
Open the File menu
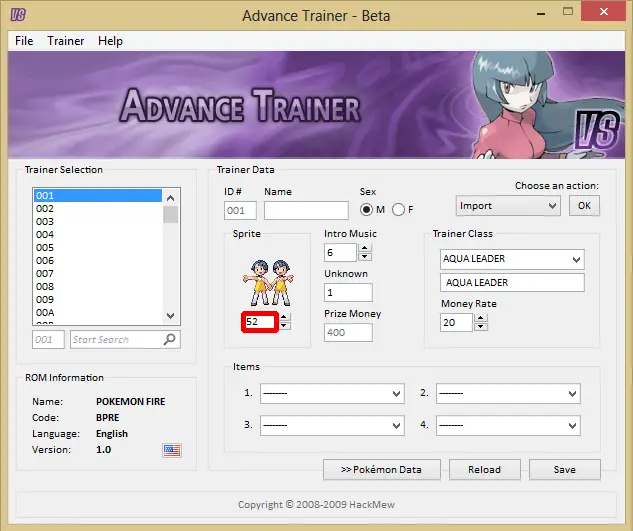tap(24, 41)
